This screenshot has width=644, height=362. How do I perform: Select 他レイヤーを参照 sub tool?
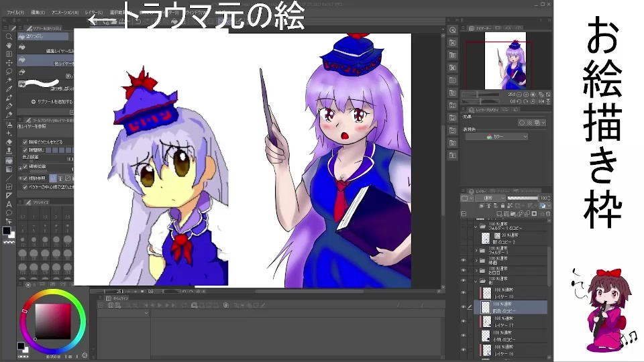[x=46, y=62]
